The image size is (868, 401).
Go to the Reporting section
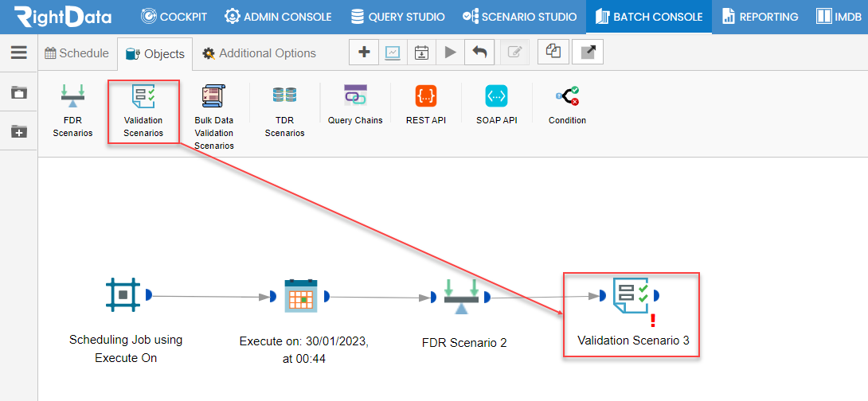pyautogui.click(x=760, y=17)
